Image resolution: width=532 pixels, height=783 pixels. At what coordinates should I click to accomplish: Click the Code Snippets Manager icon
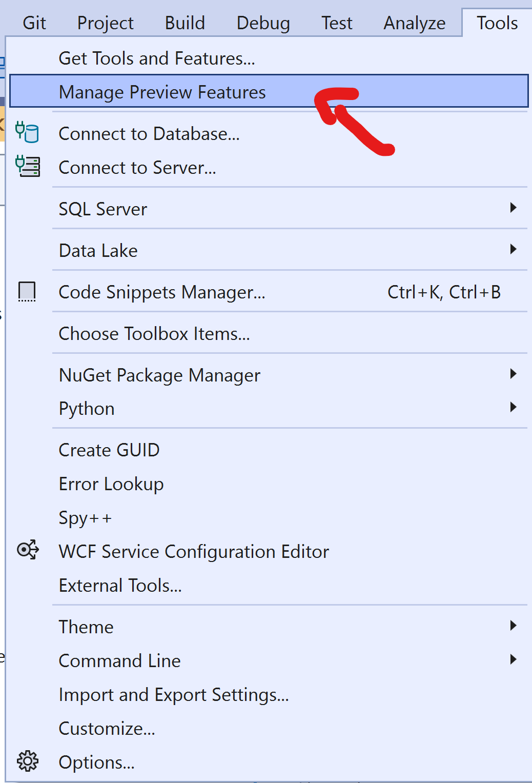(x=27, y=292)
